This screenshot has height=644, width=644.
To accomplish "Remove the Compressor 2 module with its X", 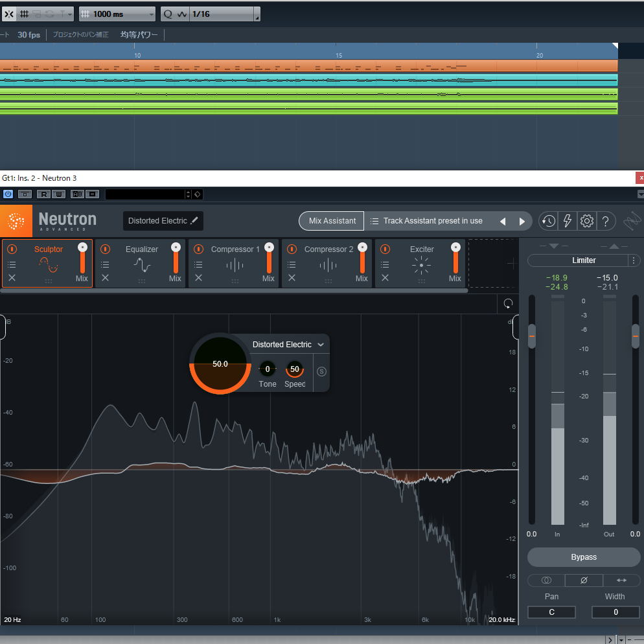I will click(292, 278).
